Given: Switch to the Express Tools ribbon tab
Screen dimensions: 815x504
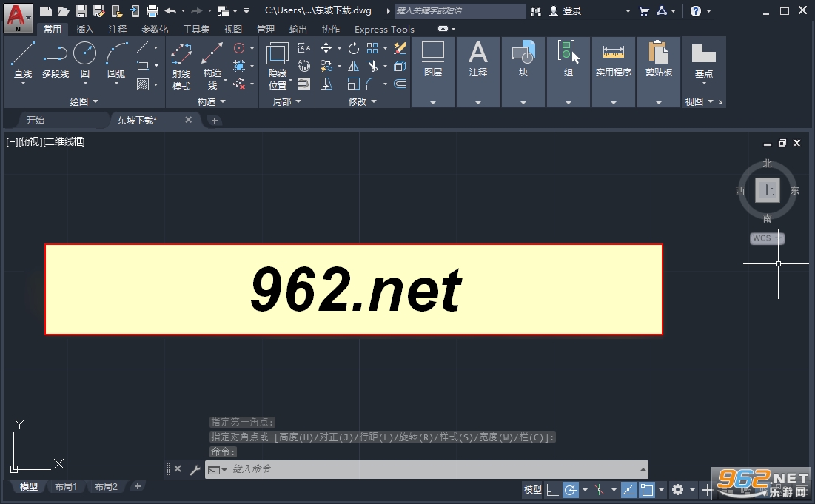Looking at the screenshot, I should point(384,29).
